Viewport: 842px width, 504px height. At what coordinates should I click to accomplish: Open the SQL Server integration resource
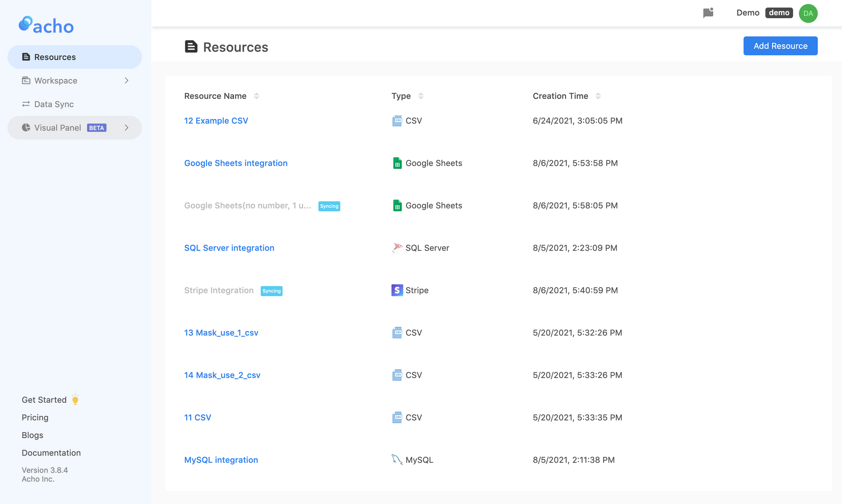click(229, 248)
